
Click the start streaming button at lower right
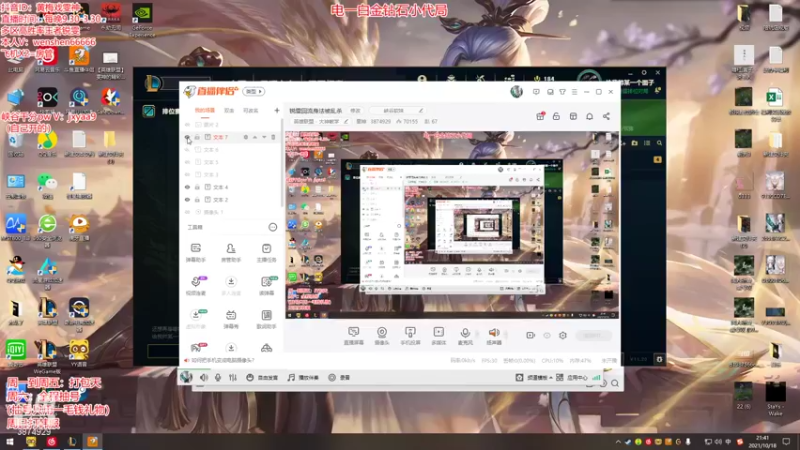pos(592,335)
